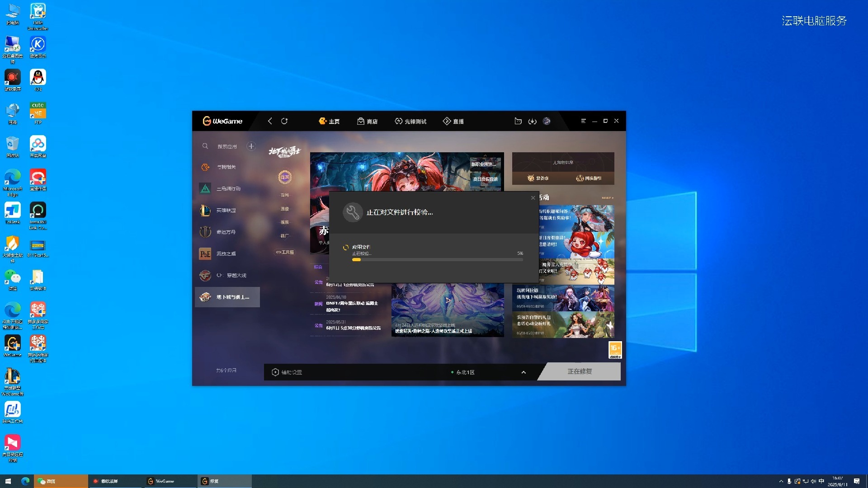The image size is (868, 488).
Task: Click the round 首页 badge in game nav
Action: [285, 177]
